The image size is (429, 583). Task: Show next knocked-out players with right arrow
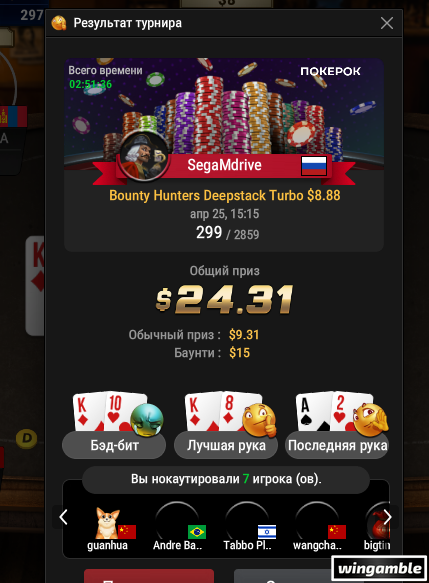(387, 517)
